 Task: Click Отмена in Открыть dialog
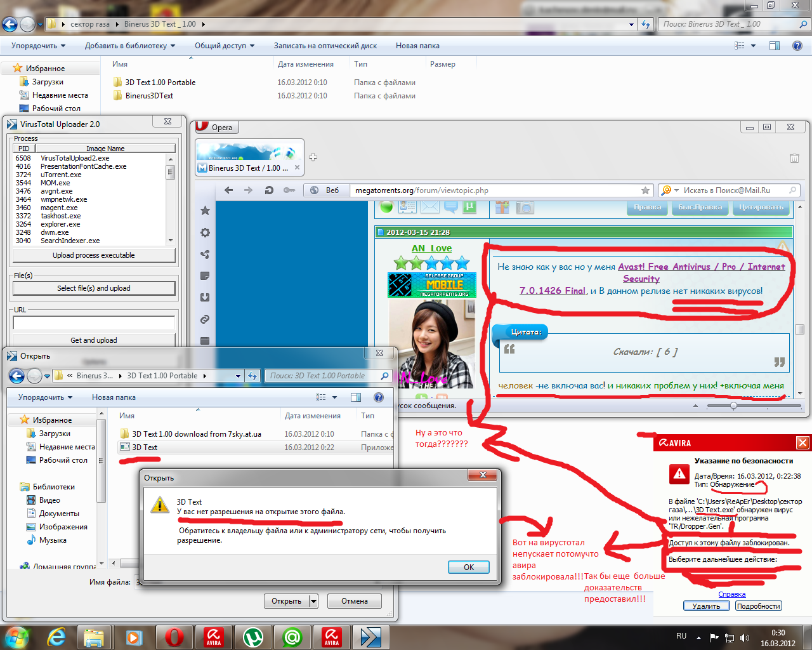point(355,601)
